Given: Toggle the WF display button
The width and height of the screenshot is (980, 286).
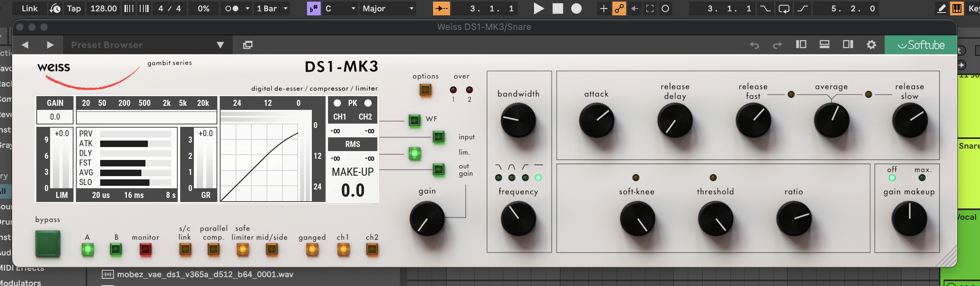Looking at the screenshot, I should coord(414,120).
